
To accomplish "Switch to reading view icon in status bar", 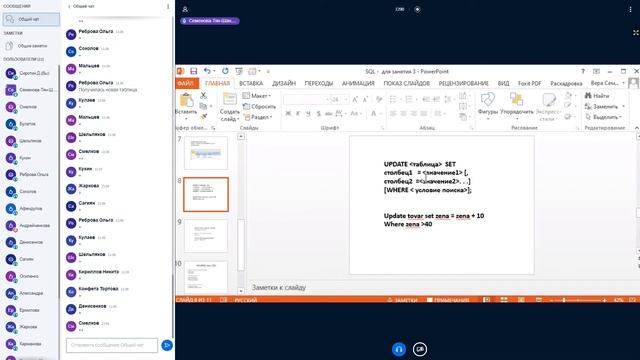I will point(521,300).
